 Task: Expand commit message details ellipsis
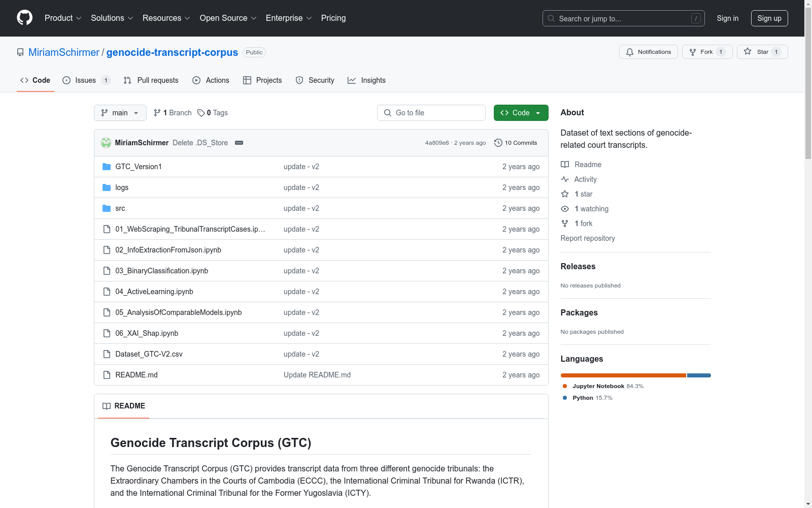[x=239, y=143]
